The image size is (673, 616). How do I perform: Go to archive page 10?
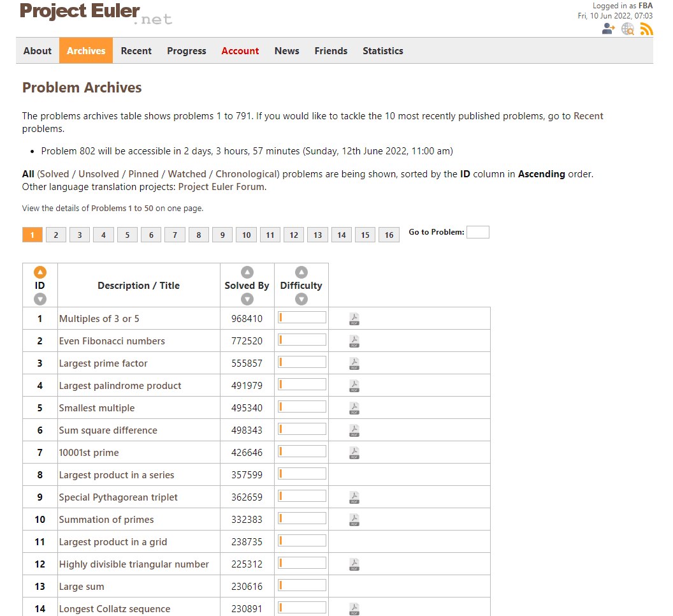point(247,235)
